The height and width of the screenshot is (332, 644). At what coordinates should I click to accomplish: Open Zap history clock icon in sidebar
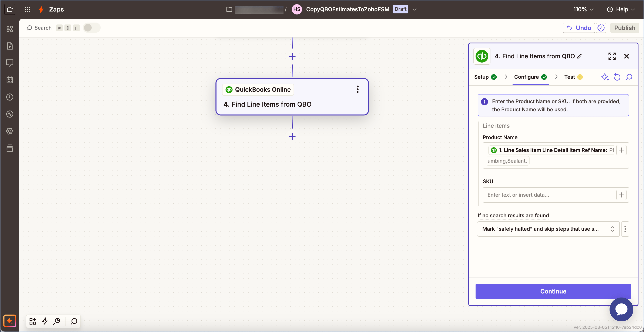coord(10,97)
